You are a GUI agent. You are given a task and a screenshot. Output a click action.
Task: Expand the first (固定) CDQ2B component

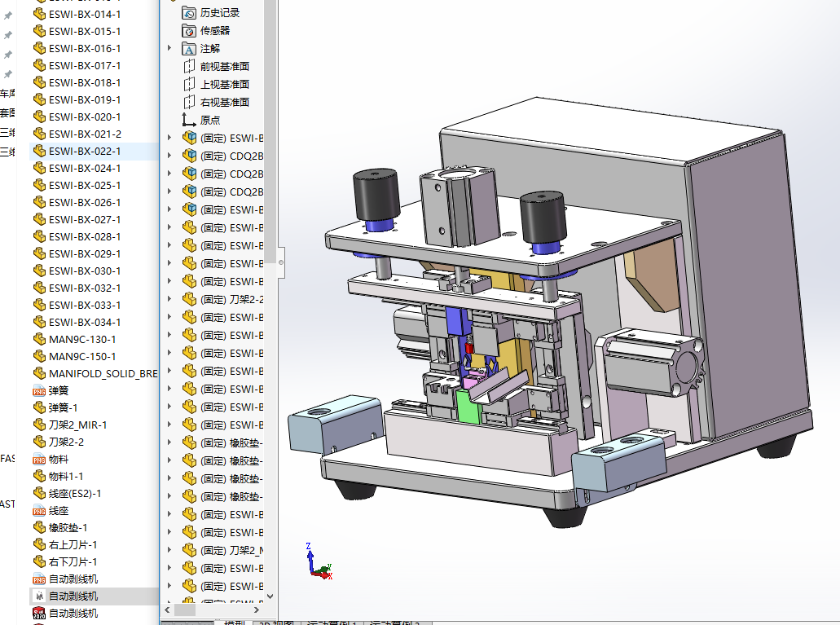[169, 156]
